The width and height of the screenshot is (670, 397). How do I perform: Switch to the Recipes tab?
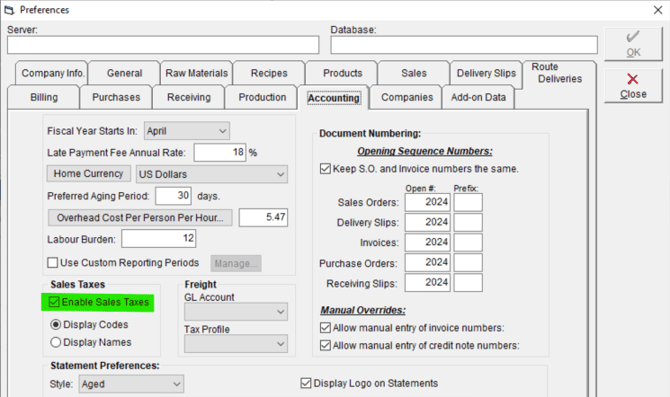(x=269, y=73)
